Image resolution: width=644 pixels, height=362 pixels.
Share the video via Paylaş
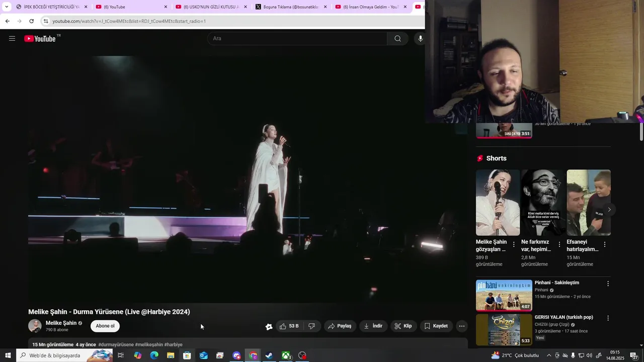click(x=340, y=326)
